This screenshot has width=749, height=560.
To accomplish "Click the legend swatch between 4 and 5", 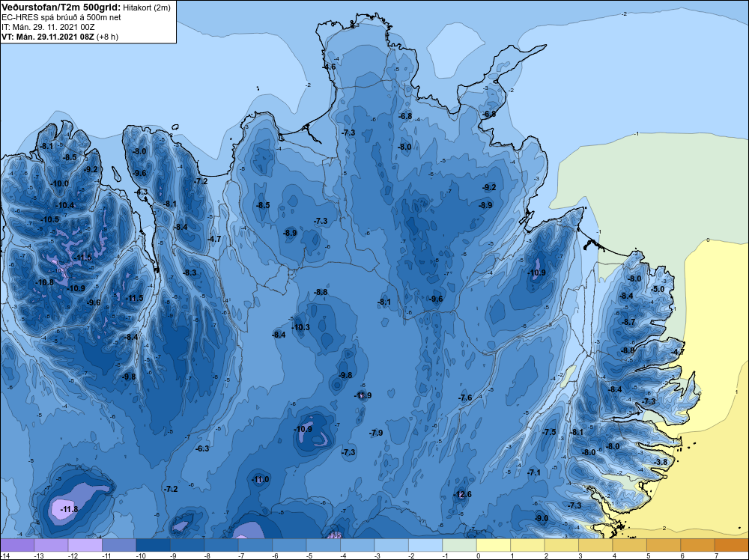I will pos(630,545).
